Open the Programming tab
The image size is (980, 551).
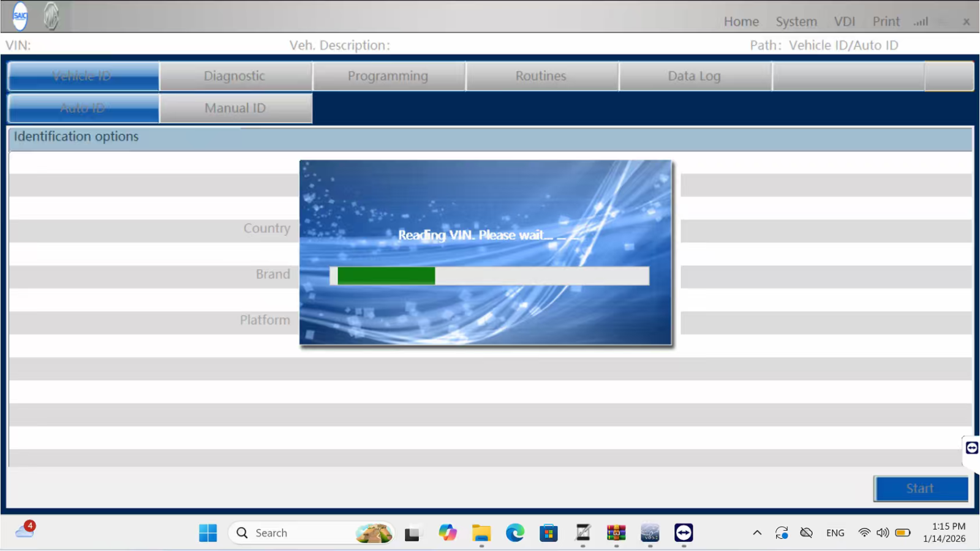388,76
